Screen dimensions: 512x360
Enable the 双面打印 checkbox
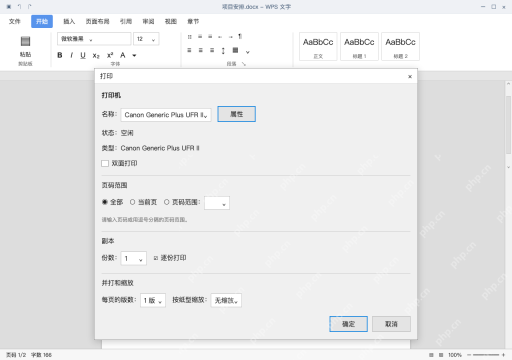click(x=105, y=163)
